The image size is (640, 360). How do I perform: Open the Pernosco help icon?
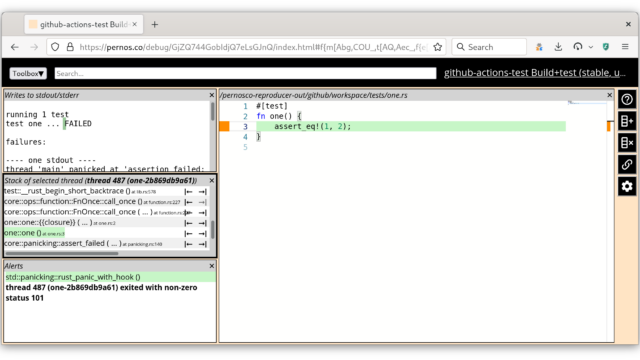coord(627,99)
